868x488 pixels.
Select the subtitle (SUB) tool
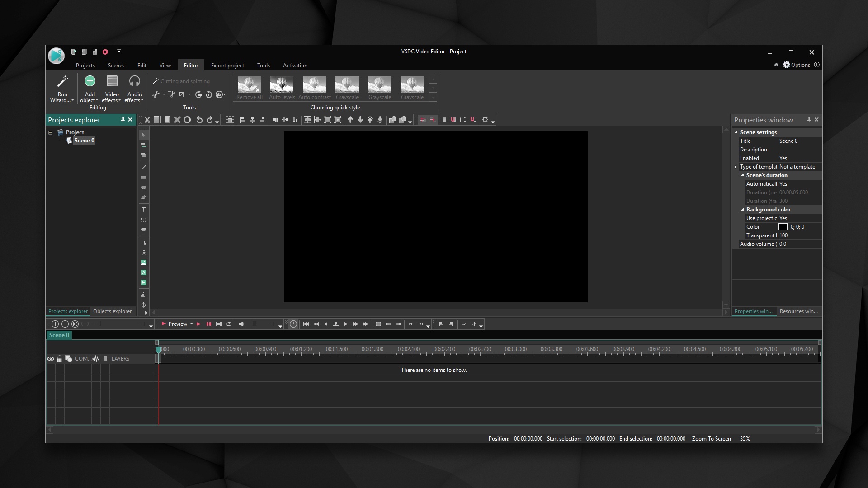tap(143, 220)
